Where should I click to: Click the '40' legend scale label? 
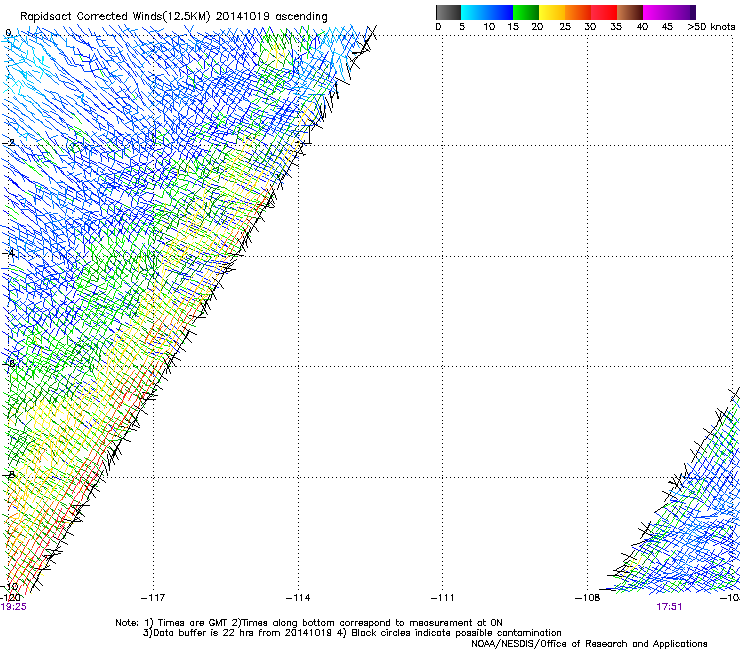[x=642, y=27]
